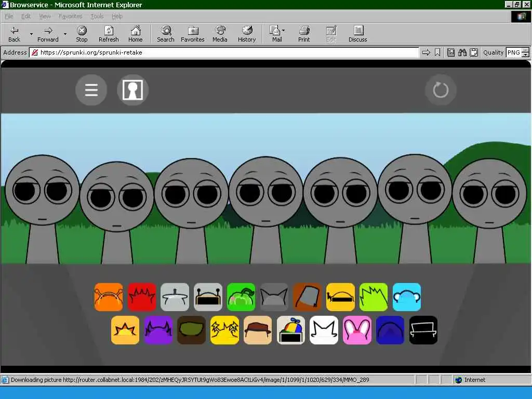
Task: Open the Quality PNG dropdown
Action: pos(525,52)
